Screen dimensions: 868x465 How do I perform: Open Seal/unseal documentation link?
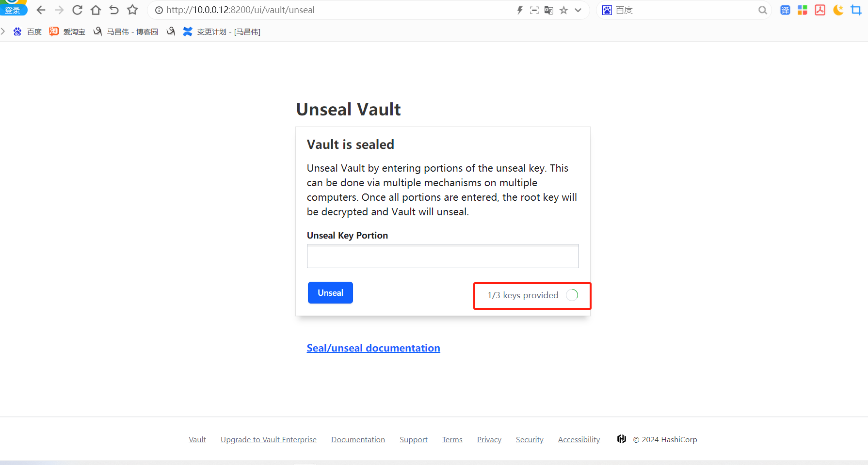coord(373,348)
